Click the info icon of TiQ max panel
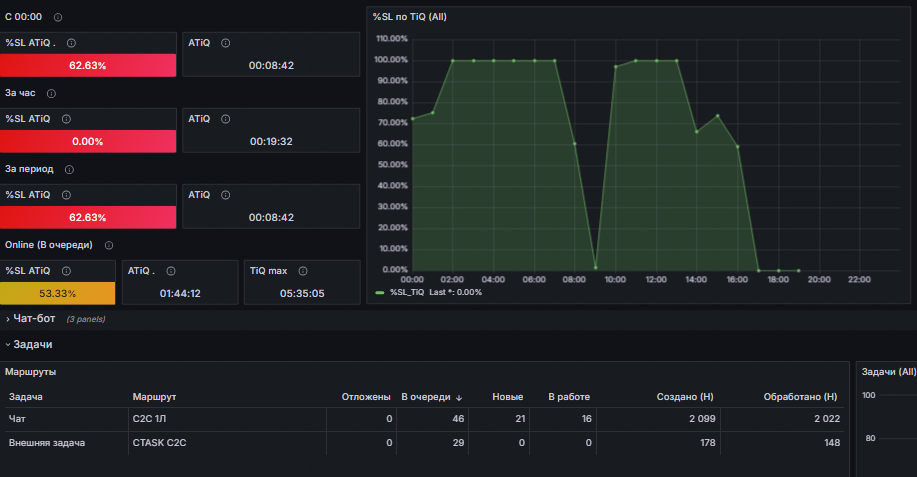 coord(303,271)
